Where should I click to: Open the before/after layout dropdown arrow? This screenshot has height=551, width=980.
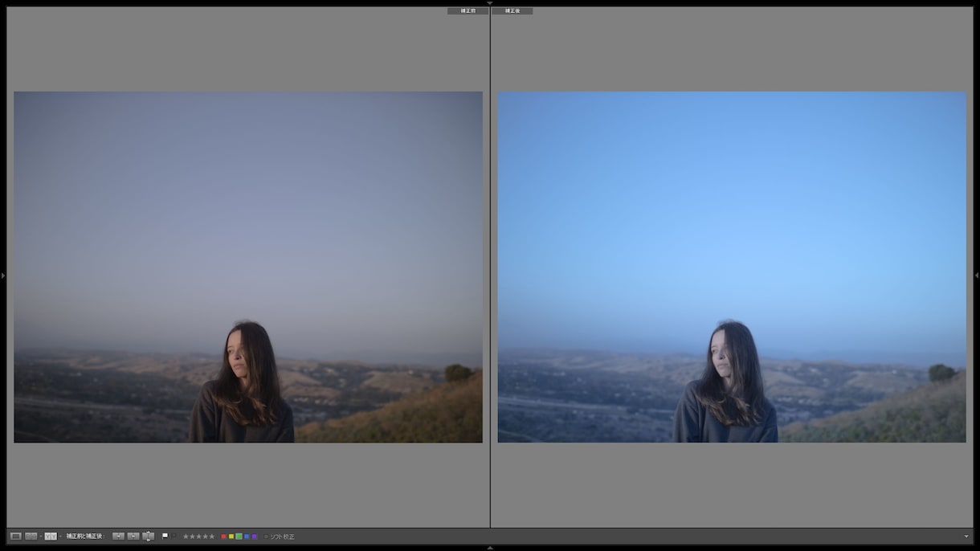[x=60, y=536]
